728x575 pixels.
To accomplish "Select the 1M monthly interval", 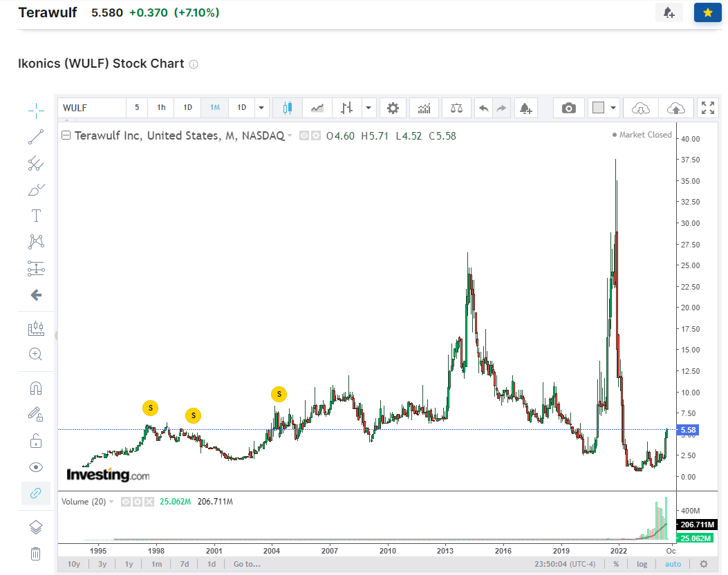I will (x=215, y=108).
